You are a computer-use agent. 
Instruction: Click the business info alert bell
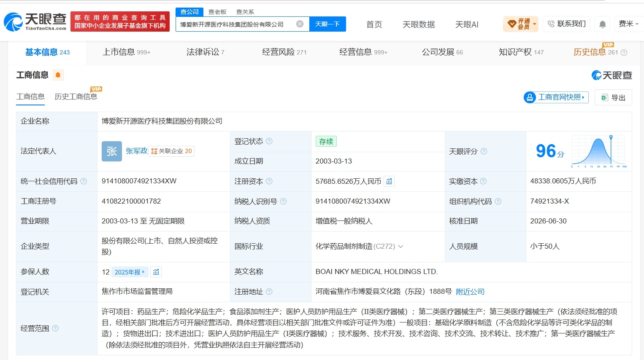coord(58,75)
